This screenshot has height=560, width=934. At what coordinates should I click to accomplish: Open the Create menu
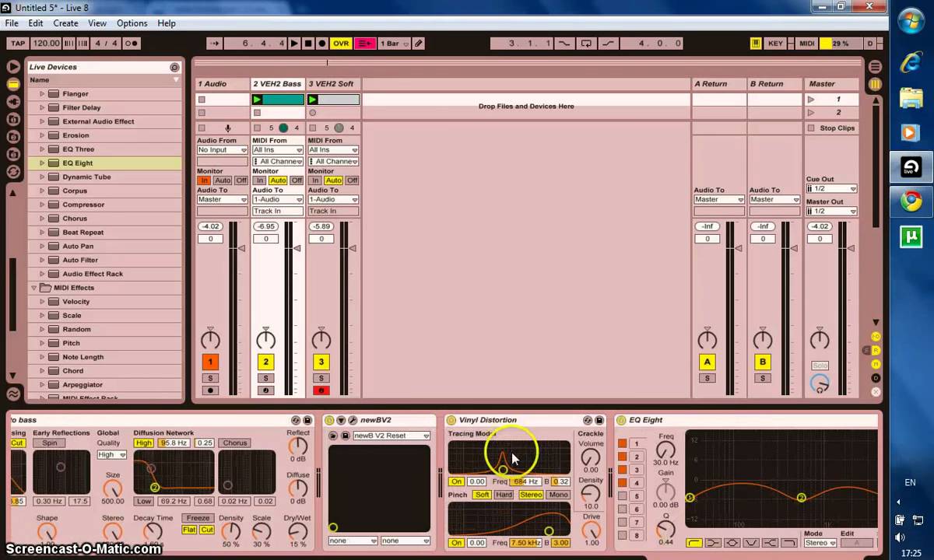click(65, 23)
